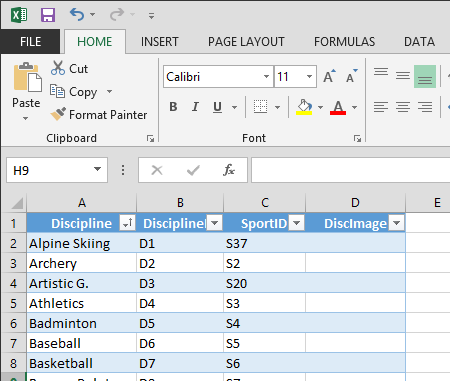This screenshot has width=450, height=381.
Task: Go to the PAGE LAYOUT tab
Action: (246, 42)
